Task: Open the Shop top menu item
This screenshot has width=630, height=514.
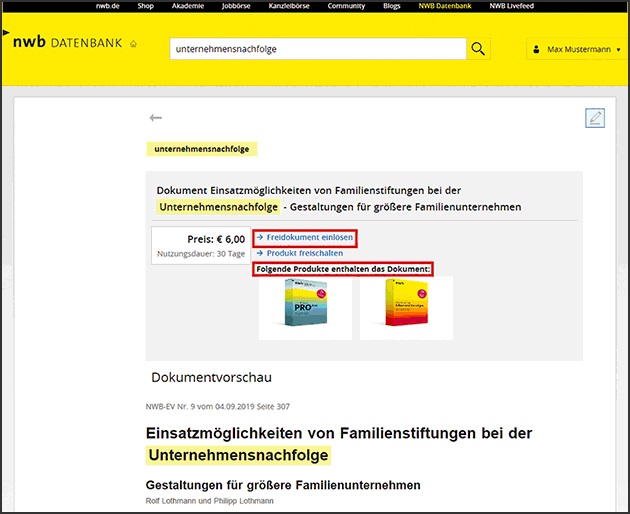Action: [x=148, y=7]
